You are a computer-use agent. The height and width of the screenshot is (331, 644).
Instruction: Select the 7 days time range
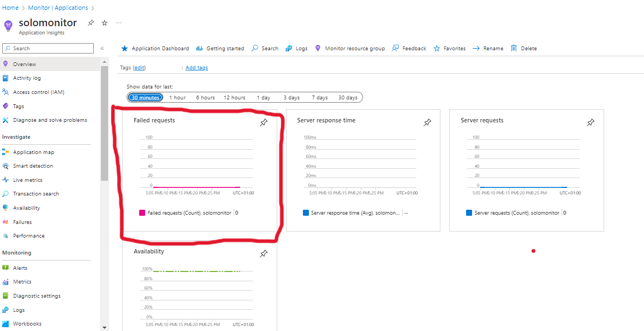pyautogui.click(x=320, y=98)
